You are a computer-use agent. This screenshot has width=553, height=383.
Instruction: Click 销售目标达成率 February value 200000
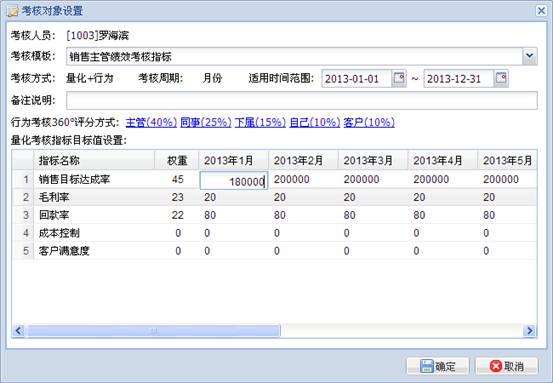292,179
